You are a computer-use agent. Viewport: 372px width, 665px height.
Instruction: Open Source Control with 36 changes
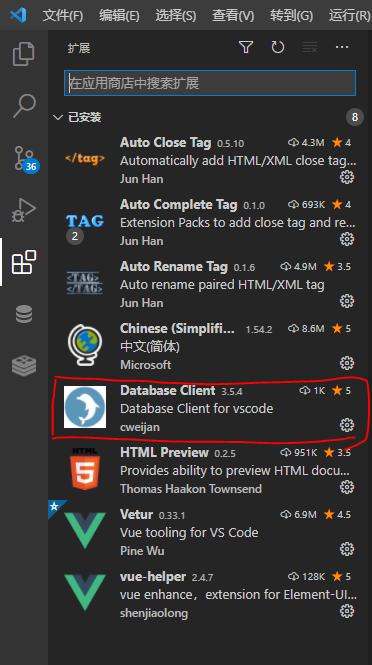click(x=25, y=159)
